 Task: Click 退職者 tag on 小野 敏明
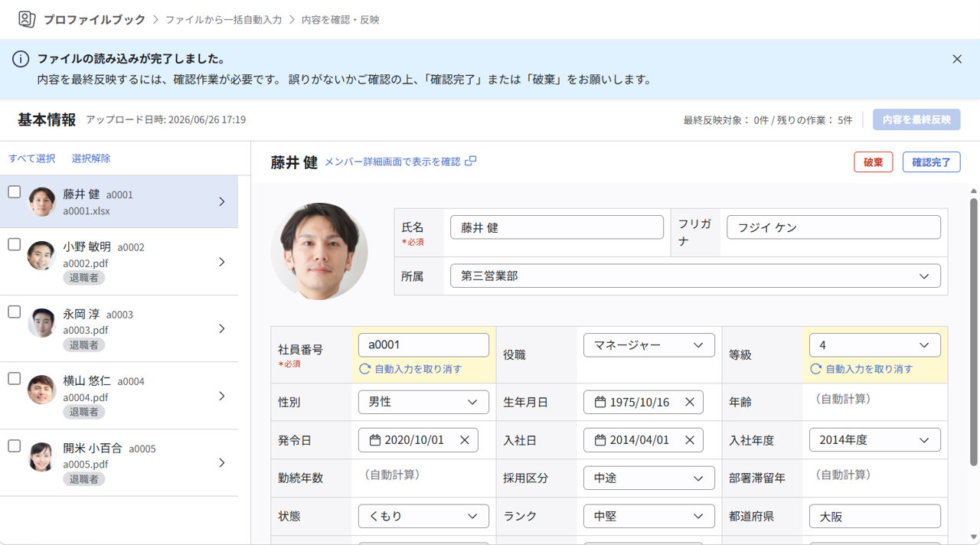(x=83, y=278)
